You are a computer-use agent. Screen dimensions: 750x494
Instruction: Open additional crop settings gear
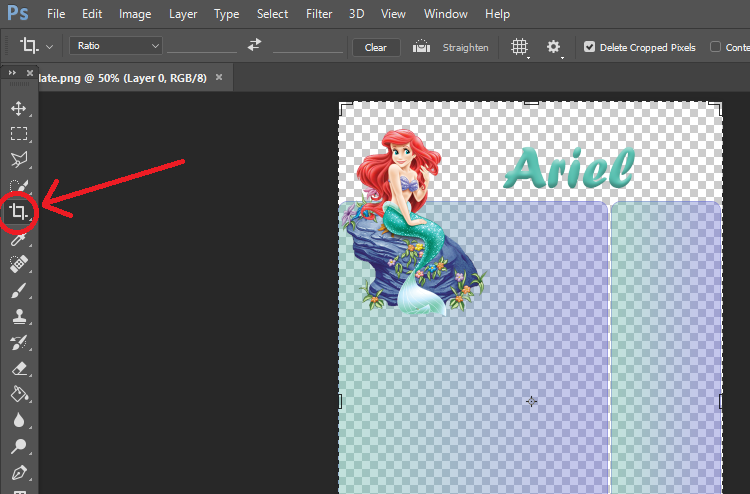pos(554,47)
